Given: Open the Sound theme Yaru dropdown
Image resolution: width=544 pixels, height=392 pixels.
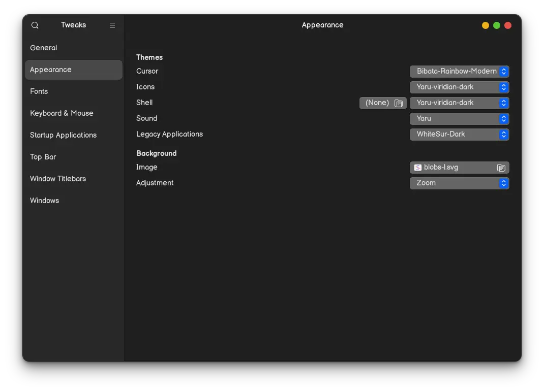Looking at the screenshot, I should click(x=459, y=119).
